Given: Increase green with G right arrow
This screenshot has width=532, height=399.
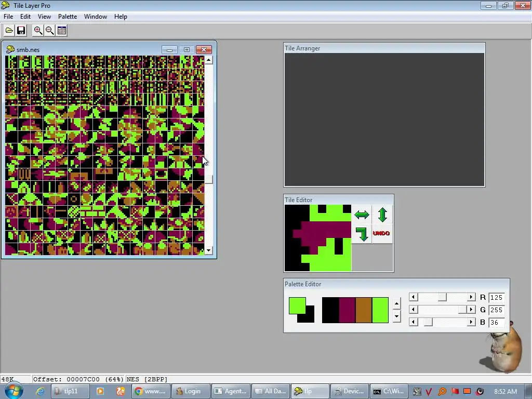Looking at the screenshot, I should point(471,310).
